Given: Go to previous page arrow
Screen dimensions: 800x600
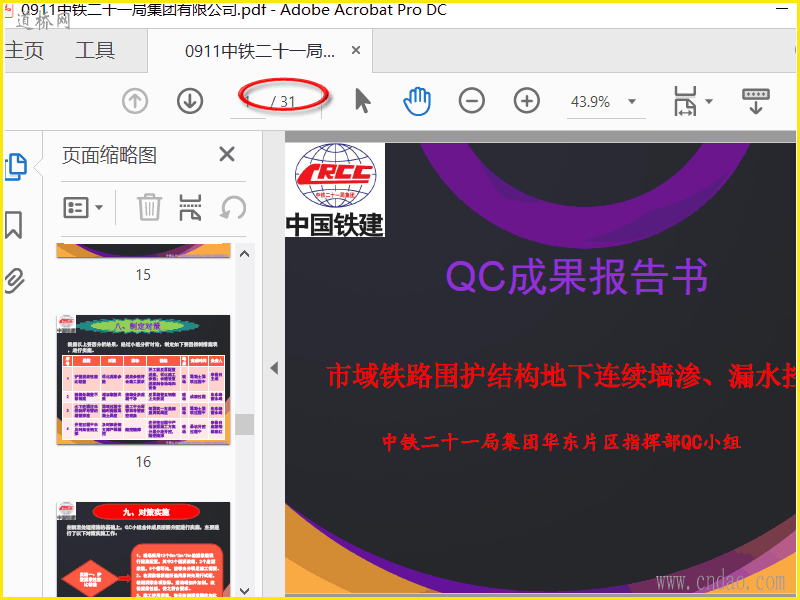Looking at the screenshot, I should [x=135, y=101].
